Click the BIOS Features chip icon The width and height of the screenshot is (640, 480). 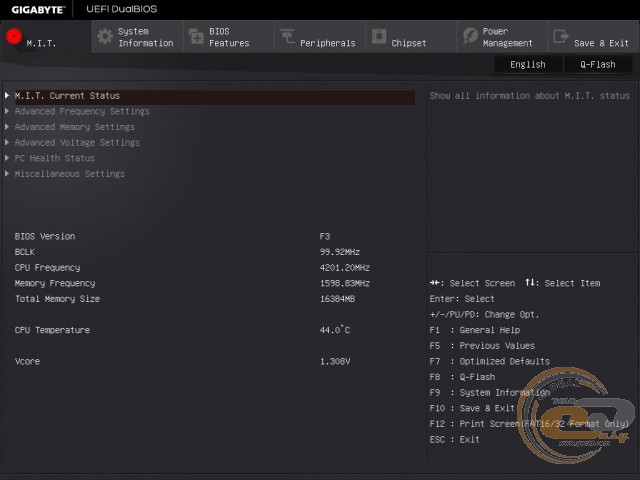(x=196, y=36)
